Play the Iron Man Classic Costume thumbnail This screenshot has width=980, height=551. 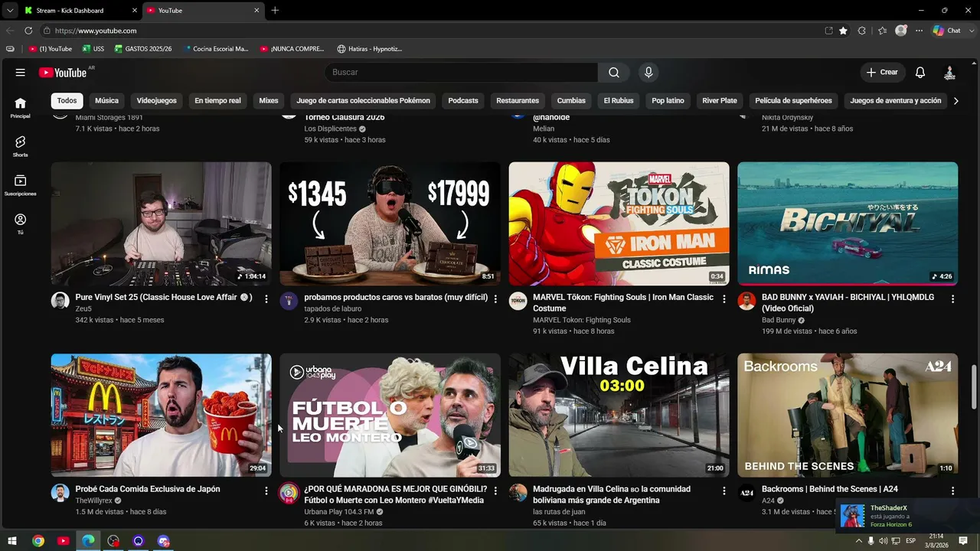pos(619,224)
